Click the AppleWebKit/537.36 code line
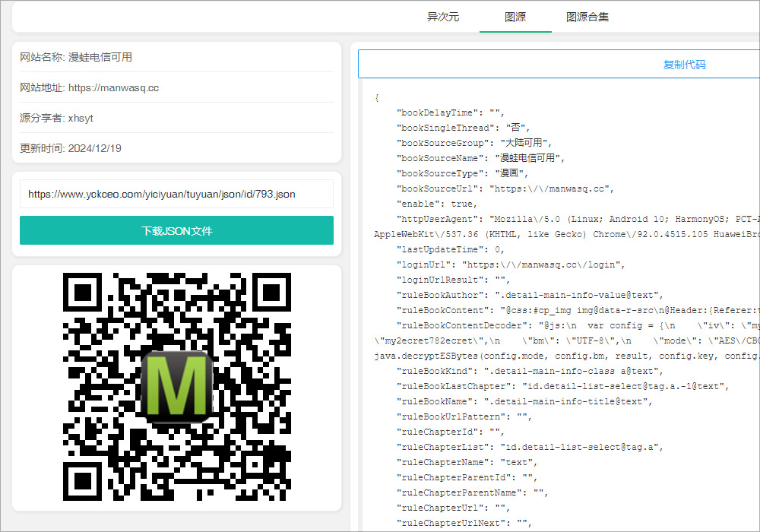 point(567,235)
